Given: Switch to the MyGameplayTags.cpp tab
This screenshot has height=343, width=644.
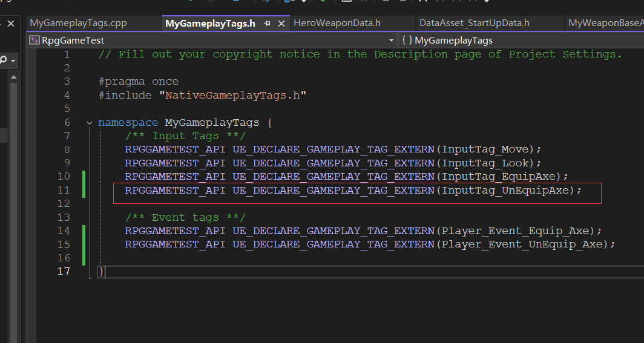Looking at the screenshot, I should click(79, 23).
